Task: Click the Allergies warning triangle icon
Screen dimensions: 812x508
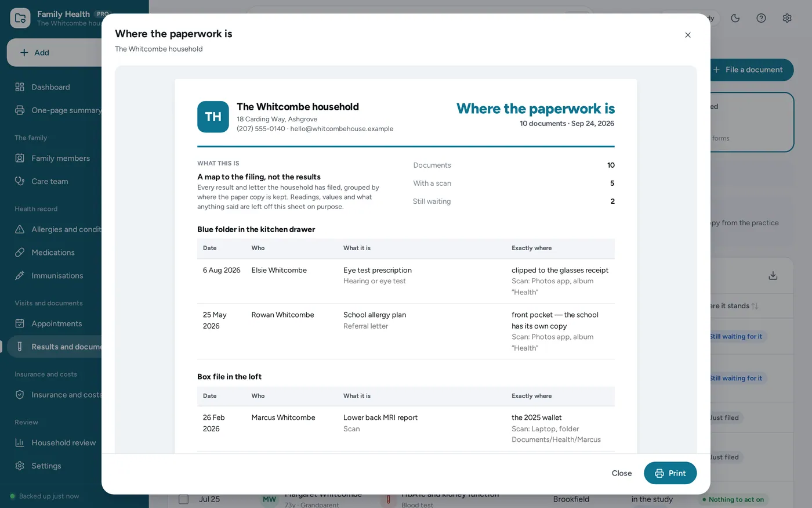Action: [20, 229]
